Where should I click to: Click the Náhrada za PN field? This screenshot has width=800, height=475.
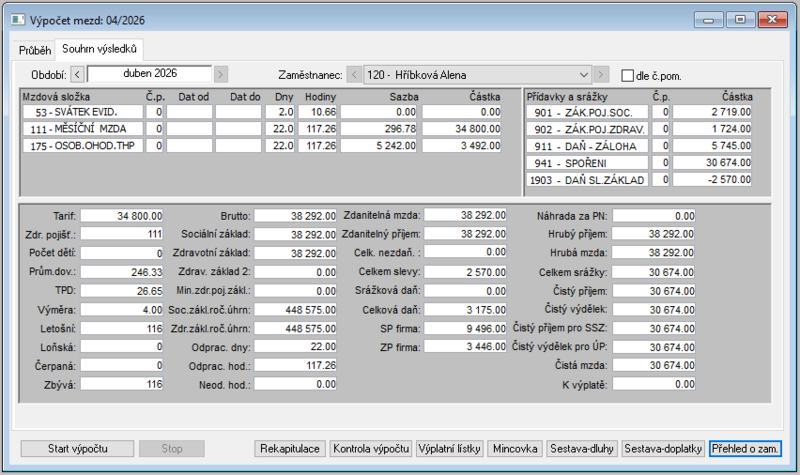(x=654, y=216)
